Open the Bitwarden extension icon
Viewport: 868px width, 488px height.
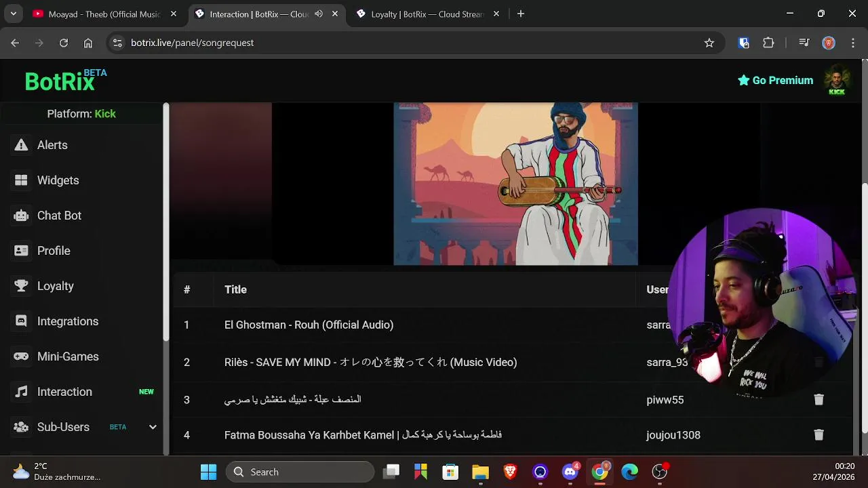click(x=744, y=43)
